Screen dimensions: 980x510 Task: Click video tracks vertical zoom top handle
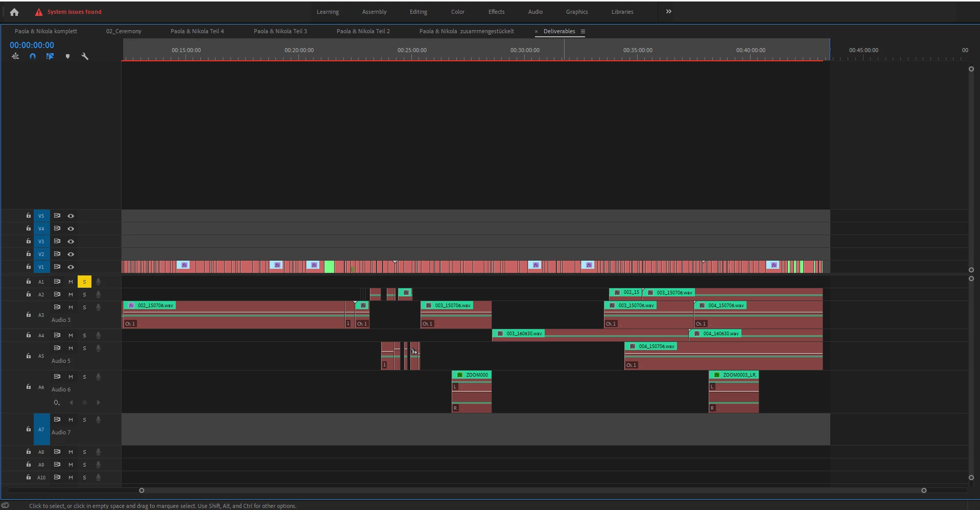(971, 69)
